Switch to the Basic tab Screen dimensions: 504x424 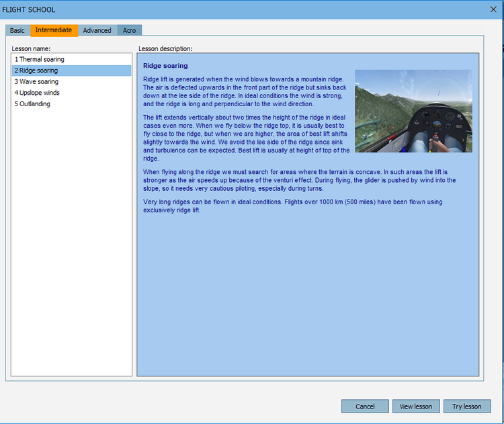17,30
